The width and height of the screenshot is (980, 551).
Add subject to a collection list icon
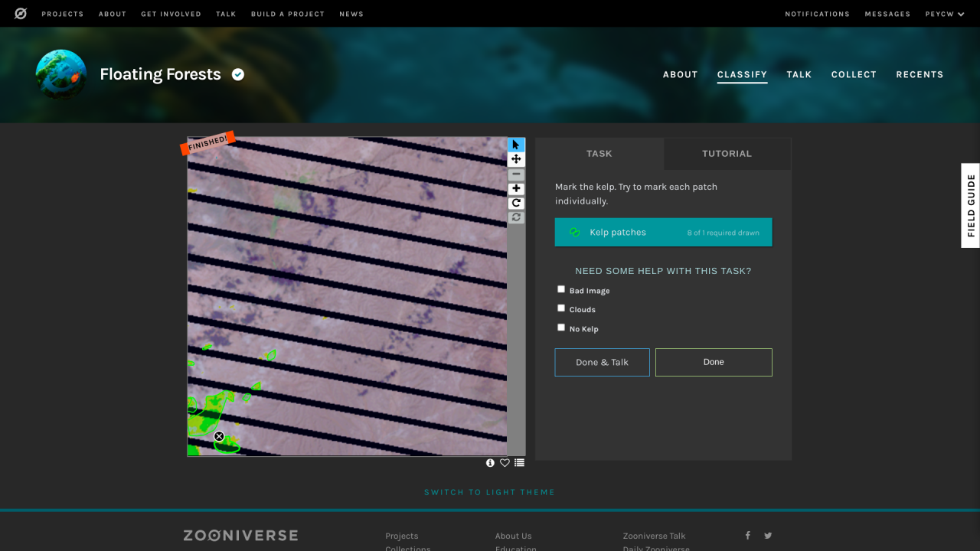[519, 463]
